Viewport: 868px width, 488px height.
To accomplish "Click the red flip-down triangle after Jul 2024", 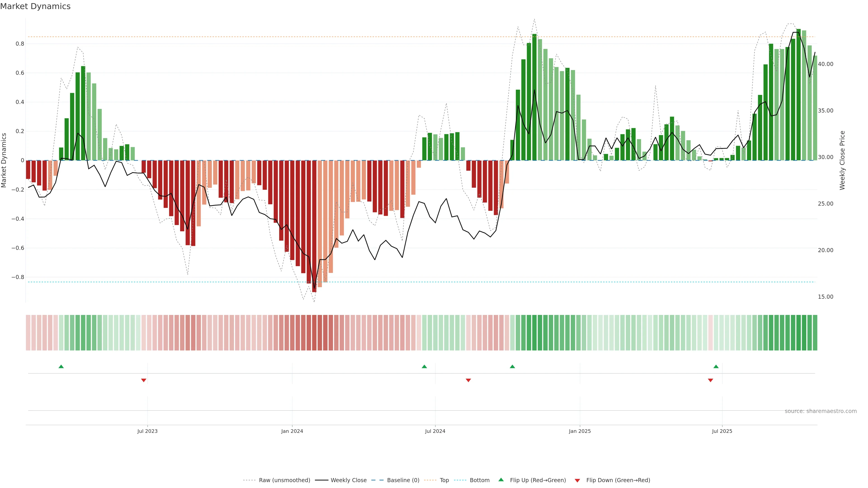I will tap(468, 380).
